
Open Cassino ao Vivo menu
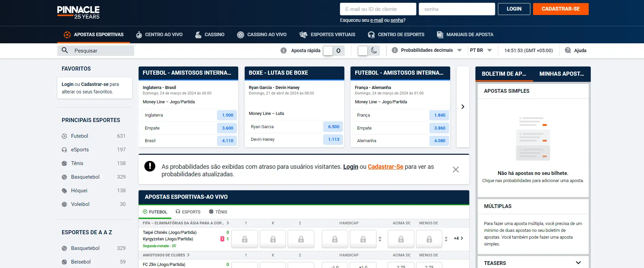(262, 34)
